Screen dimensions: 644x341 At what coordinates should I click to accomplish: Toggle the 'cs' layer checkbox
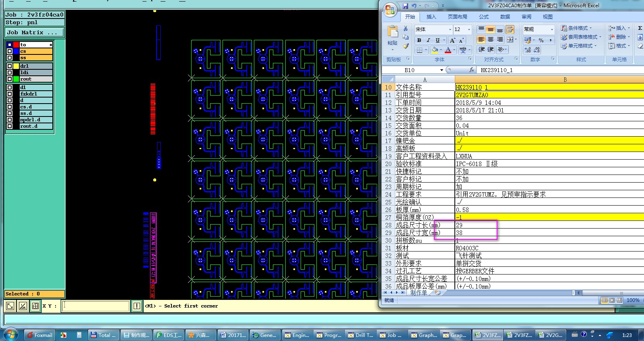(10, 51)
